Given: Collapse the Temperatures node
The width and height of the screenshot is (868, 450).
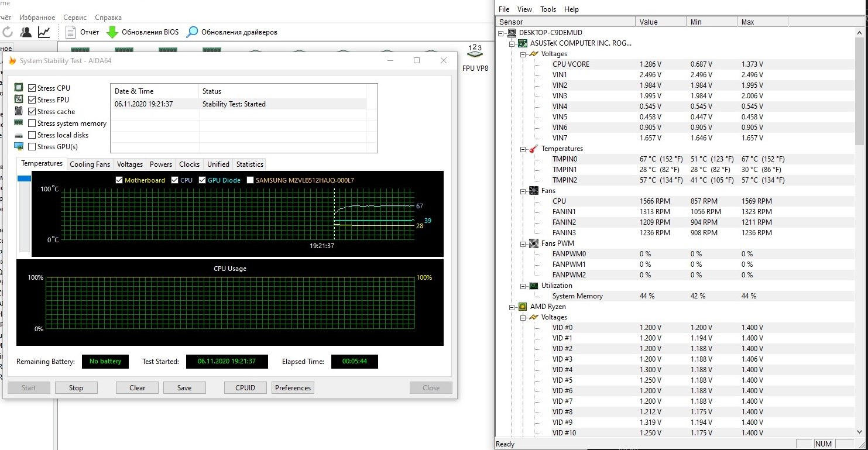Looking at the screenshot, I should (x=523, y=149).
